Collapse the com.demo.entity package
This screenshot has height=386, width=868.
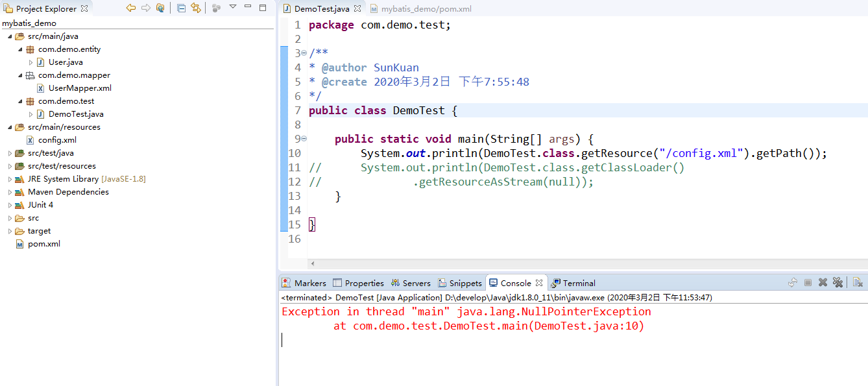tap(20, 49)
